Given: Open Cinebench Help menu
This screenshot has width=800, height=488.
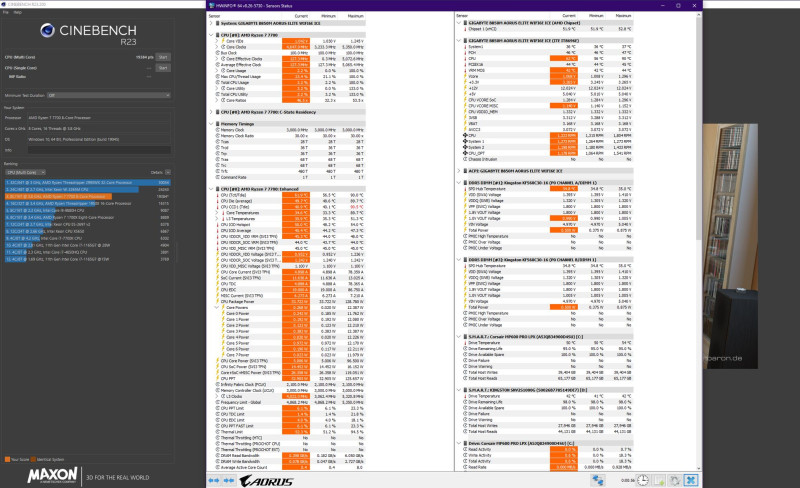Looking at the screenshot, I should click(18, 12).
